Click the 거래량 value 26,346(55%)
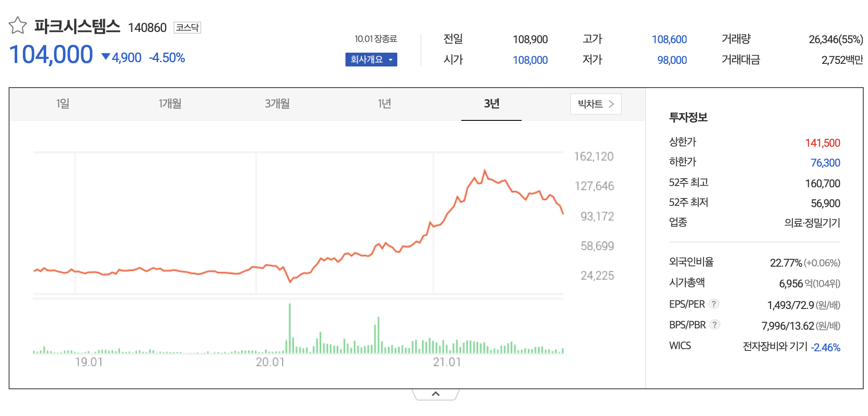 (x=836, y=39)
